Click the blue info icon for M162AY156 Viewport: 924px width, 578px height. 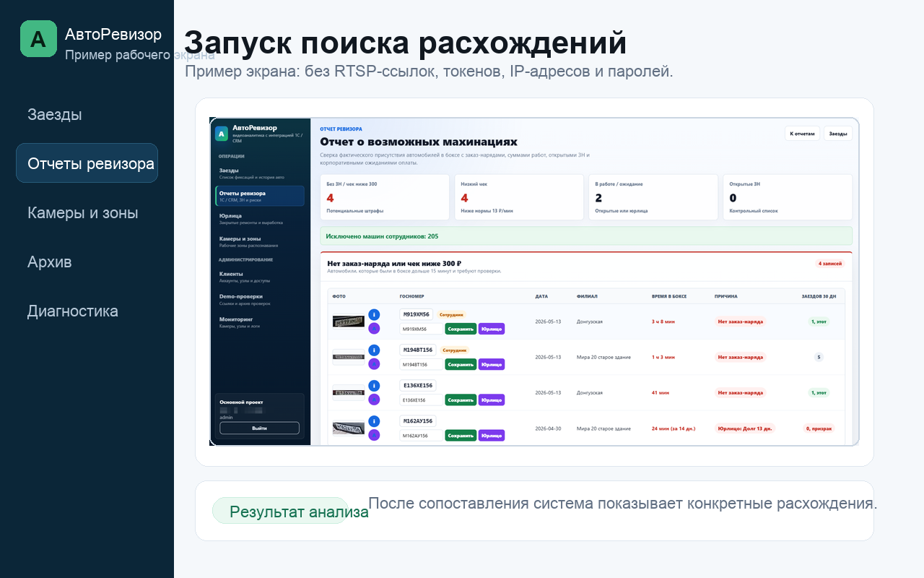point(374,421)
